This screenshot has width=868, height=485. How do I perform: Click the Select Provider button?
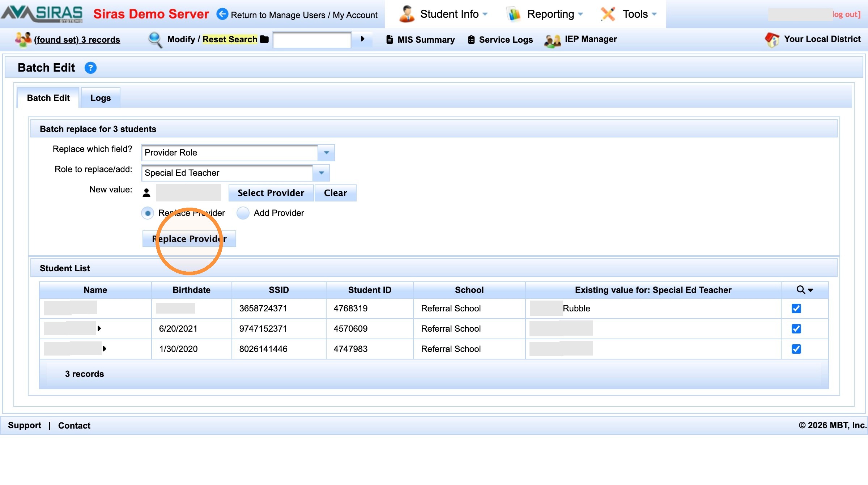[x=271, y=193]
